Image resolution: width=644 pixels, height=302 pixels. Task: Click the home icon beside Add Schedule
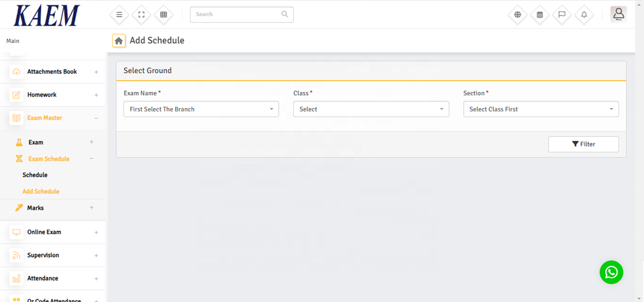119,41
